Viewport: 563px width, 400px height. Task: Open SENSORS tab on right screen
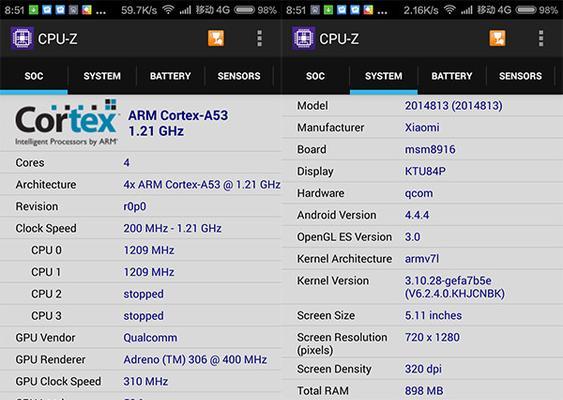(520, 76)
